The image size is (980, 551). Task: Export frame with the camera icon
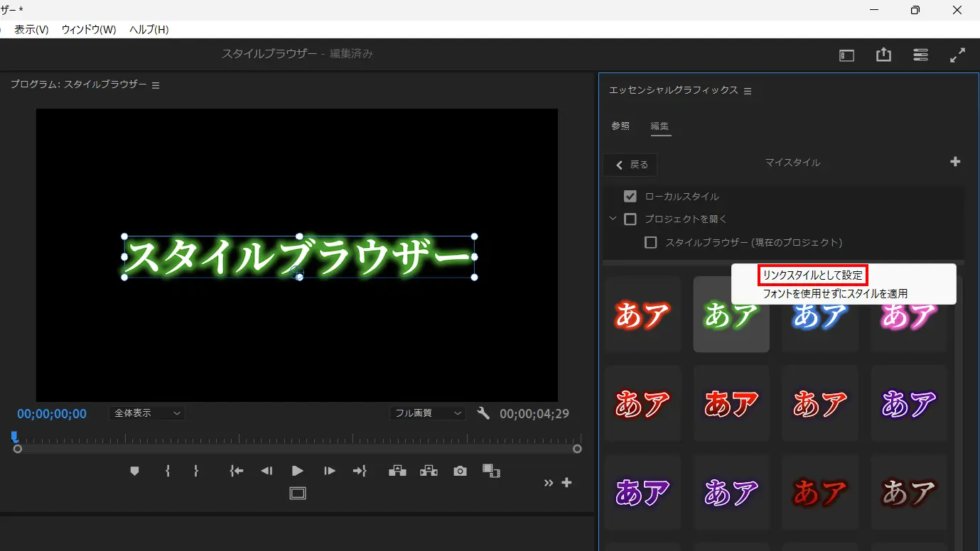tap(461, 471)
